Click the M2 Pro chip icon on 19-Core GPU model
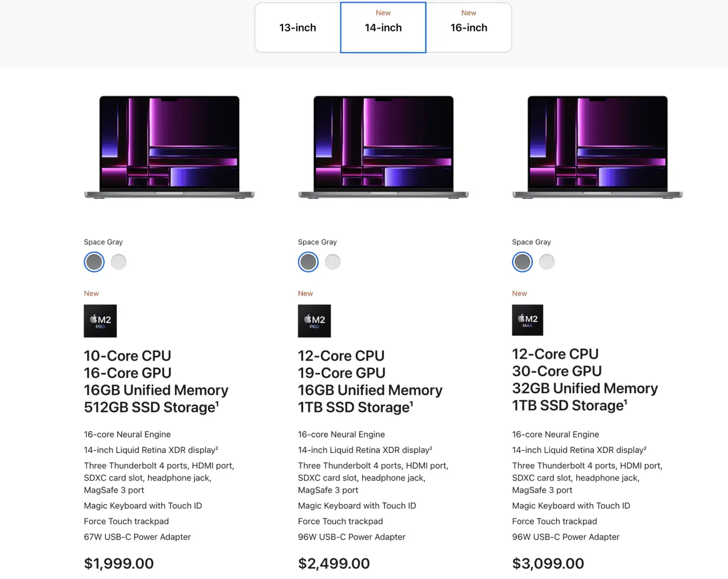 point(314,321)
